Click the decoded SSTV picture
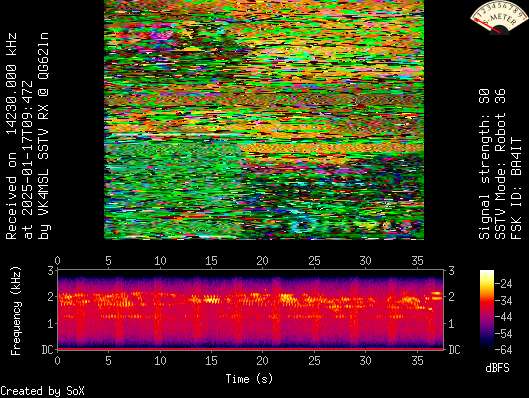 coord(264,120)
